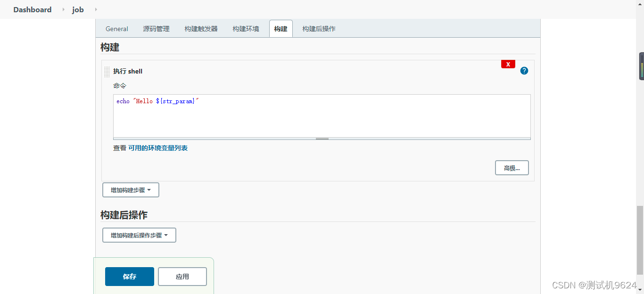Open the arrow menu after Dashboard breadcrumb

[63, 9]
